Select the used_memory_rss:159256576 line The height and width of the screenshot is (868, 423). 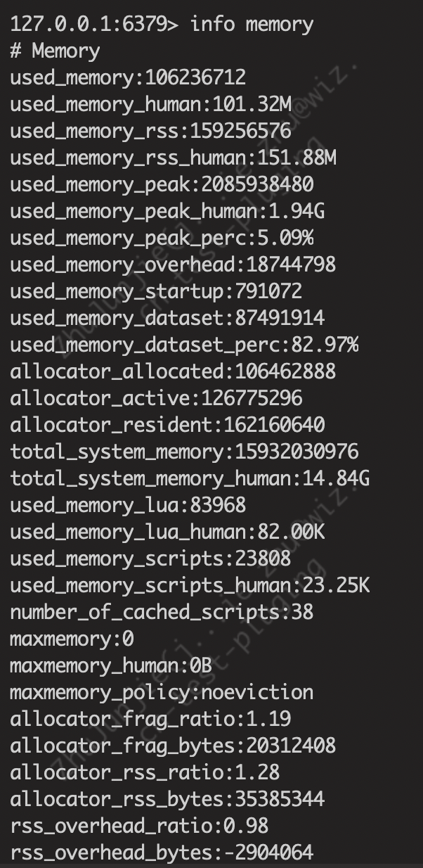(x=150, y=132)
